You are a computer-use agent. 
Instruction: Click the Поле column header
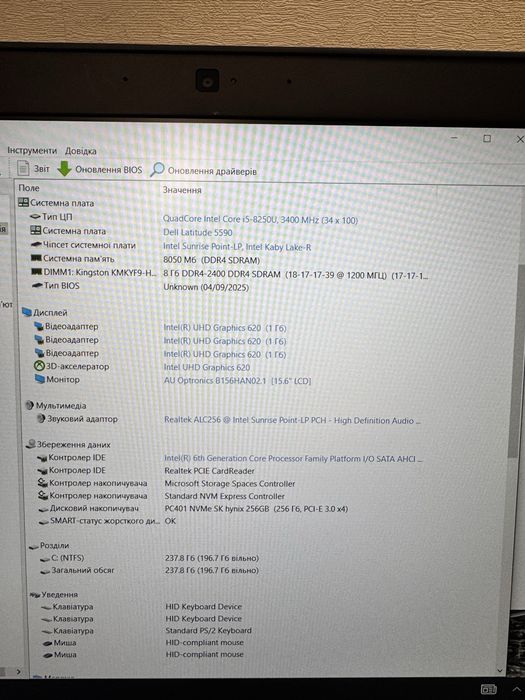click(x=29, y=188)
